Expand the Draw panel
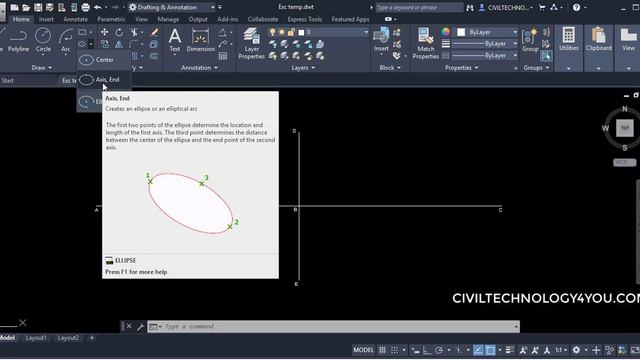 coord(42,68)
